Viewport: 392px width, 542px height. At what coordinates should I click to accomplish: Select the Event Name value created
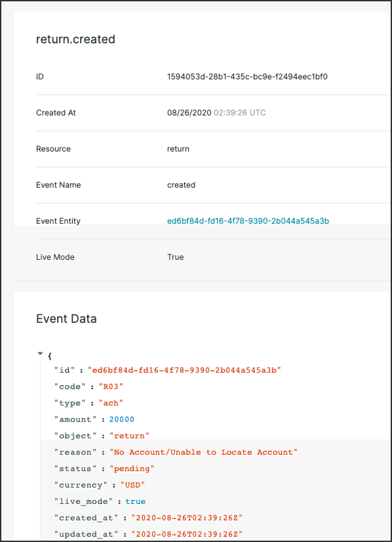tap(181, 185)
